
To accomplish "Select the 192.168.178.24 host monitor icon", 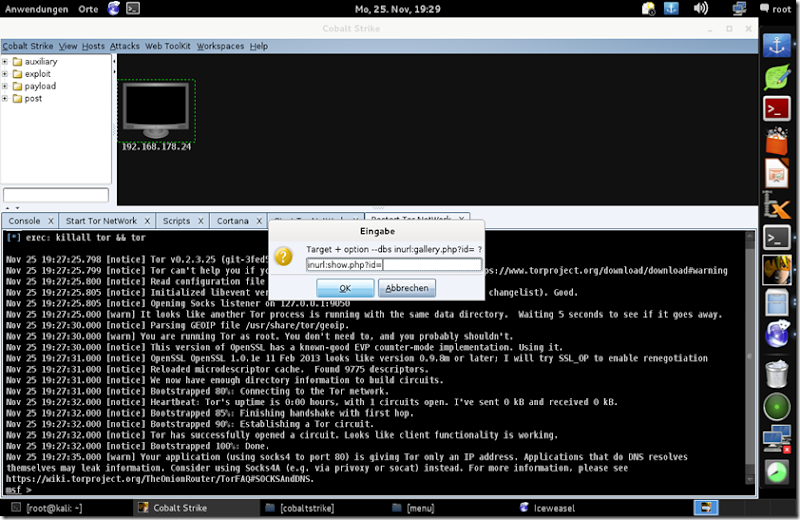I will point(156,111).
